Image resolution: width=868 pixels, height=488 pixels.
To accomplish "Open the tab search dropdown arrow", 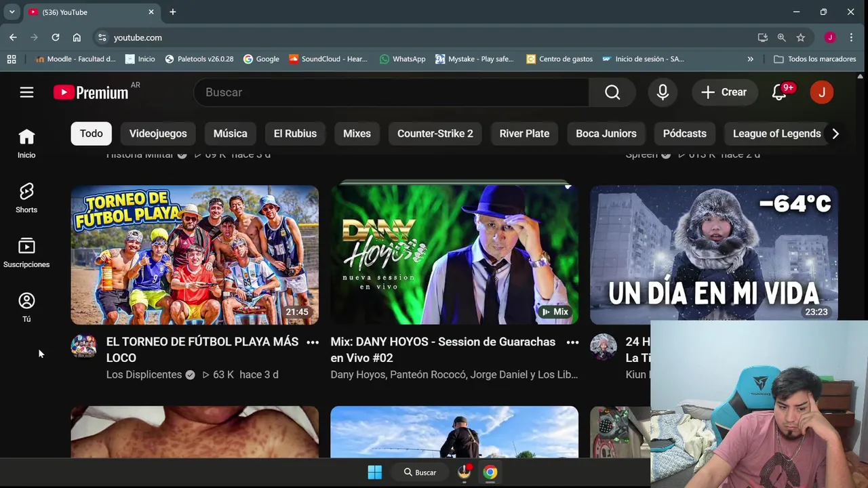I will click(12, 12).
